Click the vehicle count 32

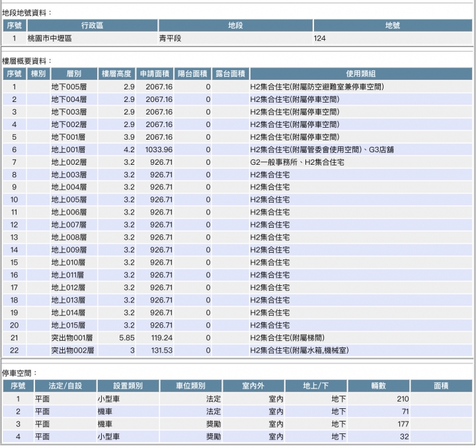click(405, 437)
